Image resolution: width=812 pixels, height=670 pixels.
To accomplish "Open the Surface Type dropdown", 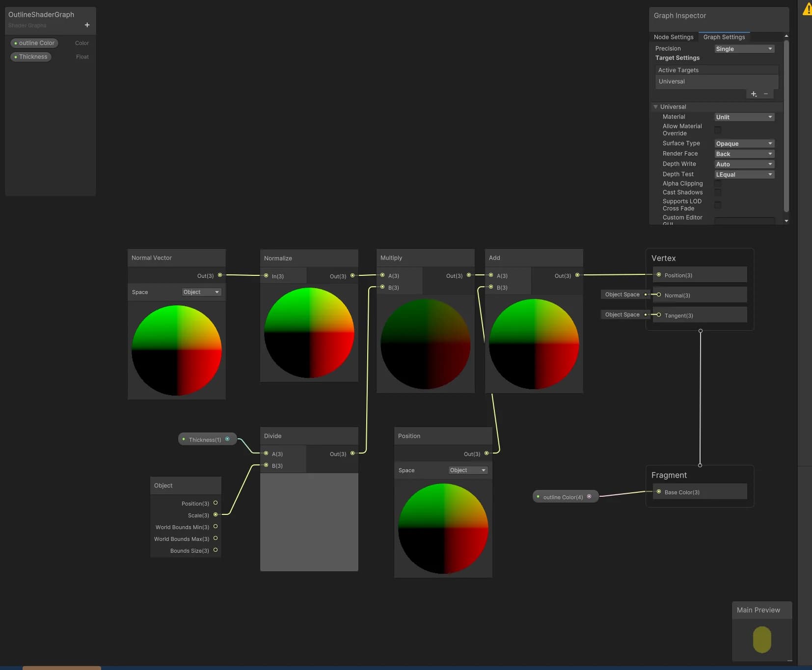I will (x=744, y=143).
